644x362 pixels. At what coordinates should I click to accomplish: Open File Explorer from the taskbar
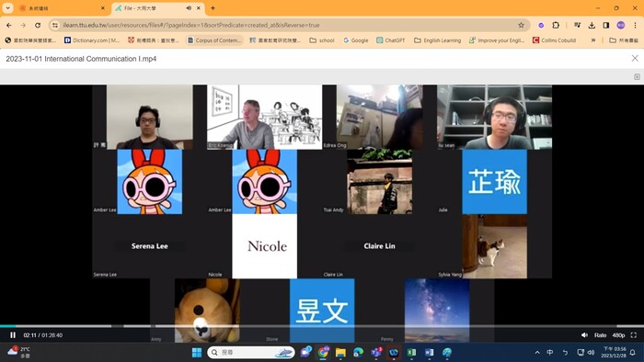coord(340,352)
